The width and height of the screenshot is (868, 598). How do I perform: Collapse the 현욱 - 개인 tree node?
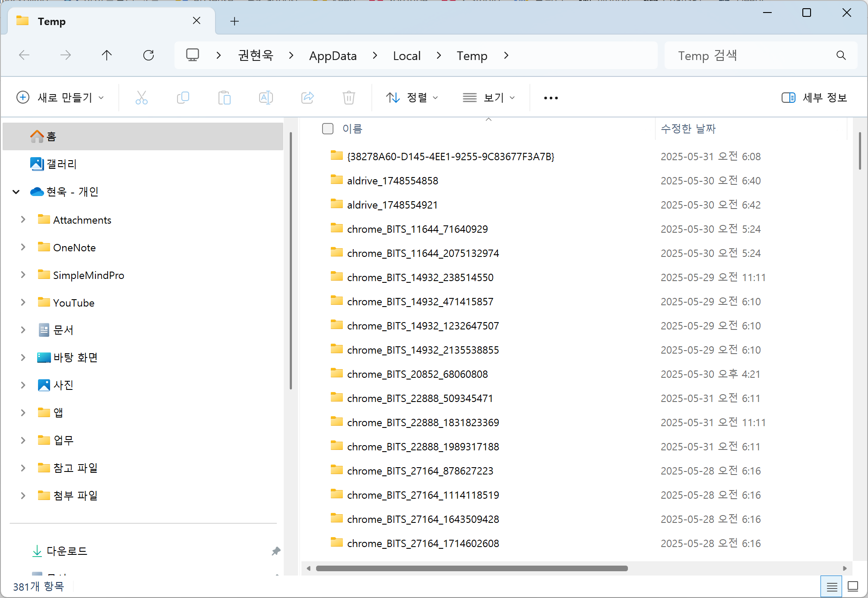click(x=16, y=192)
